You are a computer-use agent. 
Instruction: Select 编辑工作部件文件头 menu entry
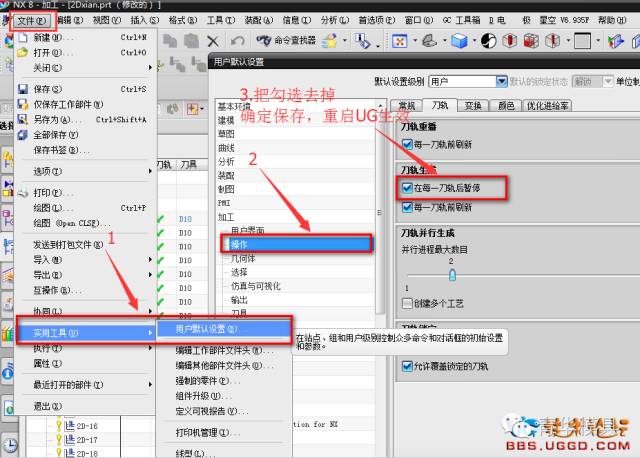[224, 350]
